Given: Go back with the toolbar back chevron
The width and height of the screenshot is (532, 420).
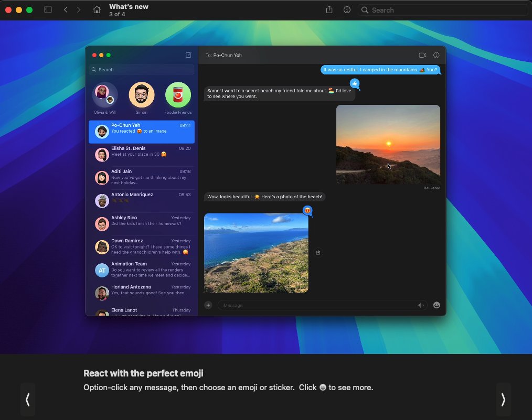Looking at the screenshot, I should [x=66, y=10].
